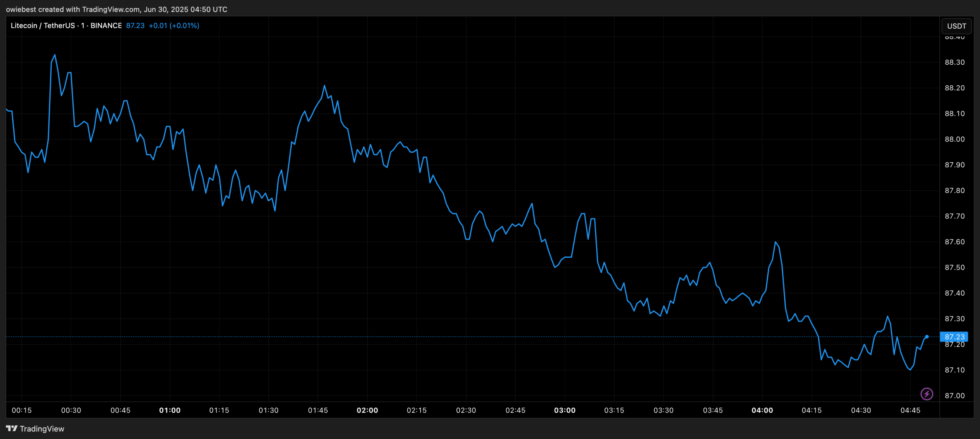Image resolution: width=980 pixels, height=439 pixels.
Task: Click the 88.30 price axis label
Action: (x=955, y=62)
